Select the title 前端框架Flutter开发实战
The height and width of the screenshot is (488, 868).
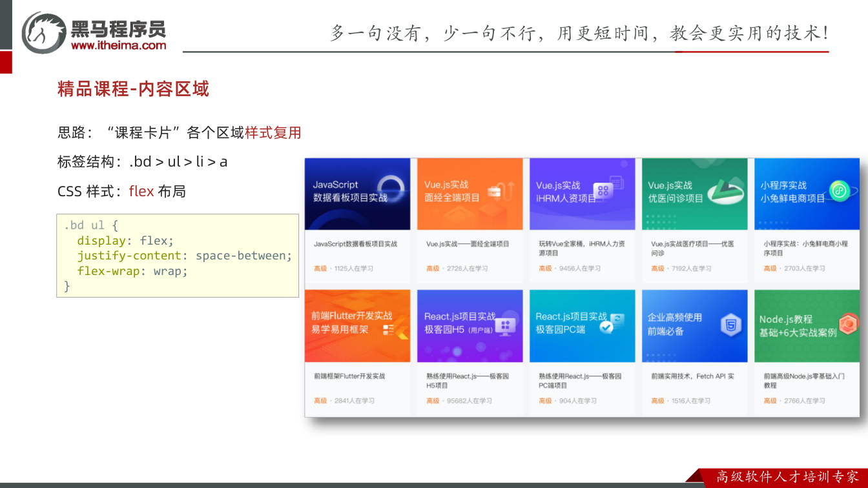tap(349, 376)
